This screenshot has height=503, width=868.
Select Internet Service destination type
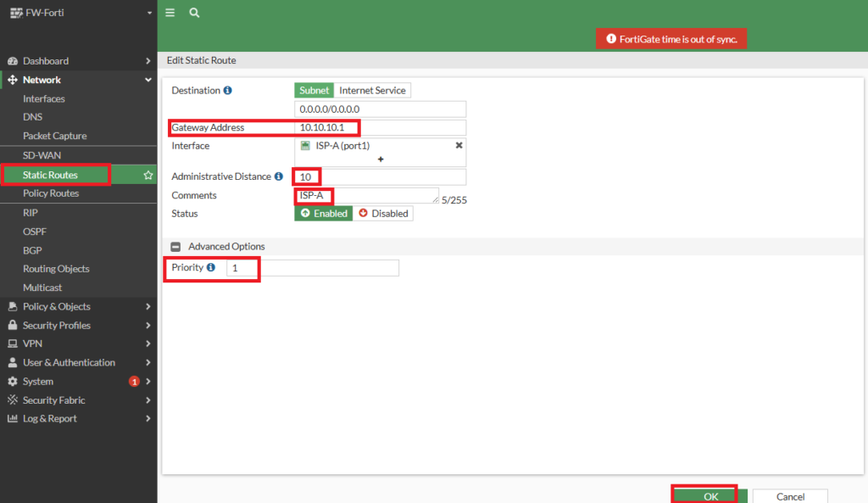(x=372, y=91)
